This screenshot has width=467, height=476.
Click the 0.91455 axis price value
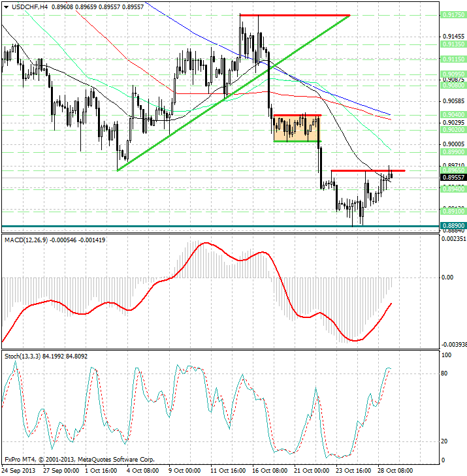click(x=453, y=37)
